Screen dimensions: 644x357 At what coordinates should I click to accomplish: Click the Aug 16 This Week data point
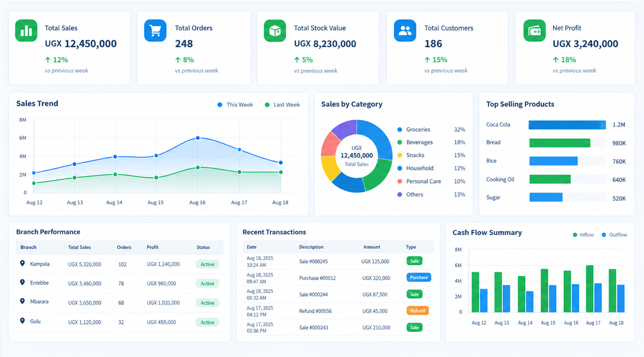(x=198, y=138)
